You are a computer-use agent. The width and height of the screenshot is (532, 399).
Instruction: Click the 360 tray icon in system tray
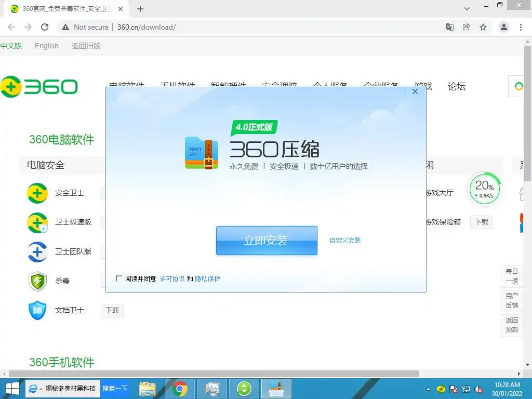tap(441, 389)
